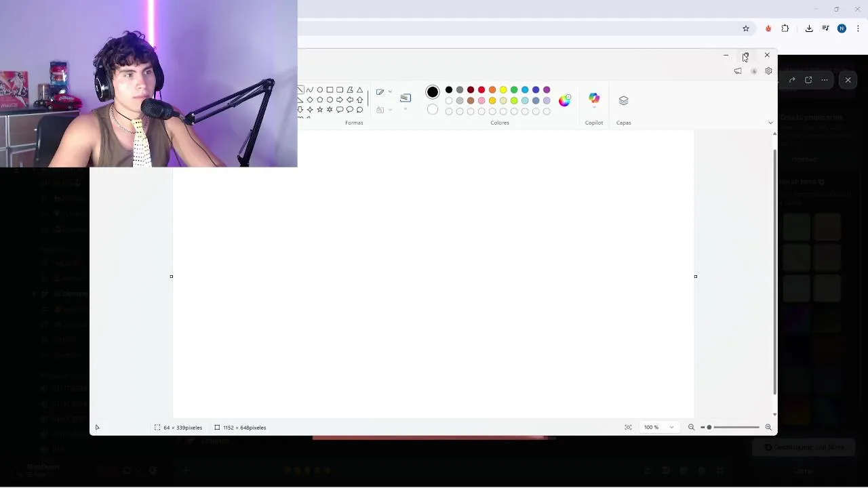Click the open-in-new-window icon in overlay

click(808, 80)
